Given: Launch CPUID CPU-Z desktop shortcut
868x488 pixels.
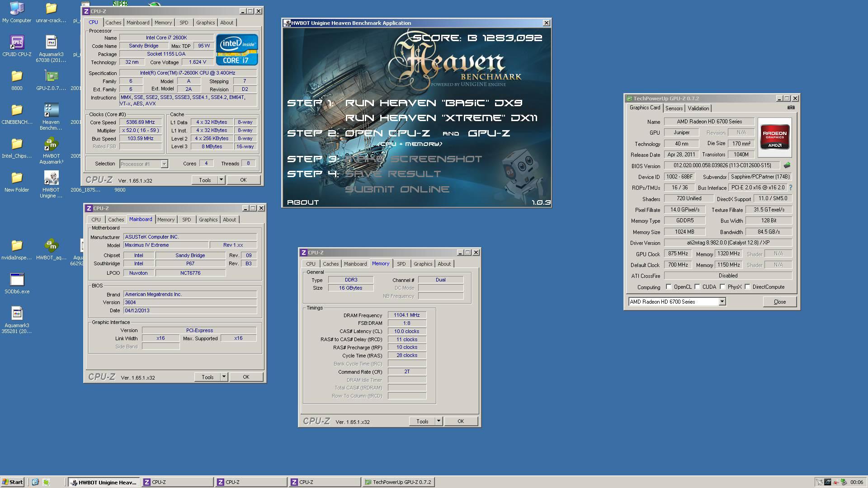Looking at the screenshot, I should point(17,47).
